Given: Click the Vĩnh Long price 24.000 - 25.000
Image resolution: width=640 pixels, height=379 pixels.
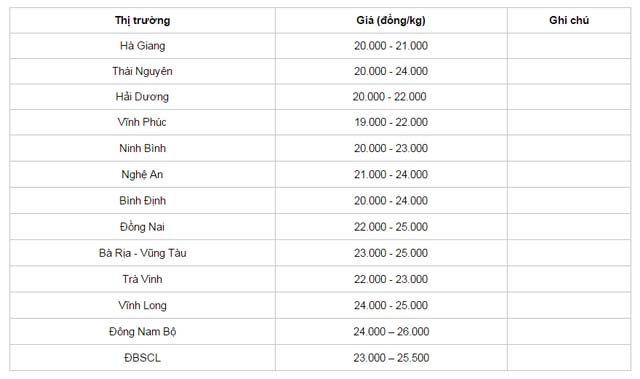Looking at the screenshot, I should [391, 305].
